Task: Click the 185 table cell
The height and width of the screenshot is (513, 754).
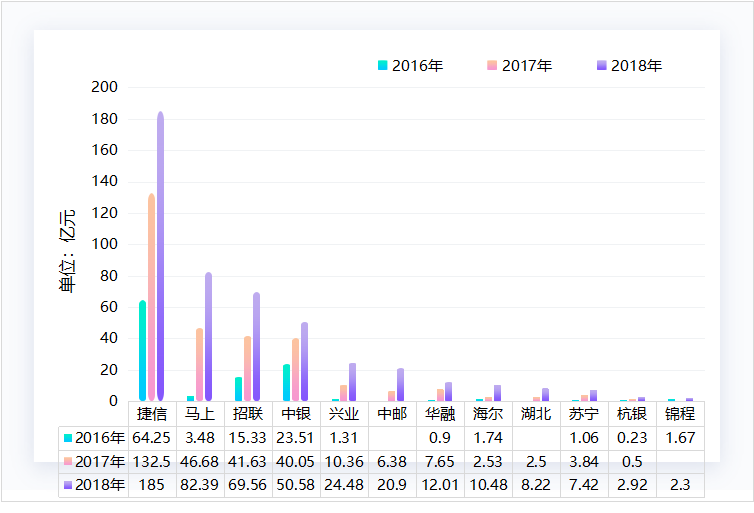Action: [x=152, y=485]
